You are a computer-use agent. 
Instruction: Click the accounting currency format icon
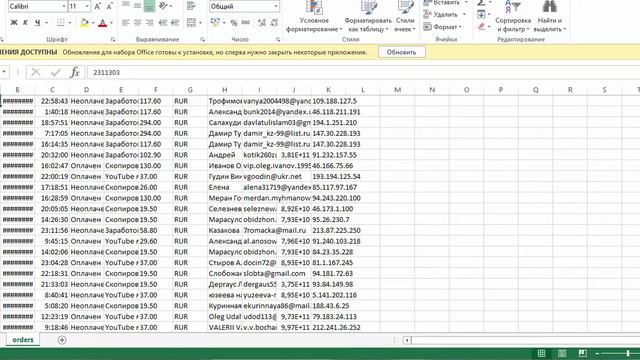(x=215, y=23)
